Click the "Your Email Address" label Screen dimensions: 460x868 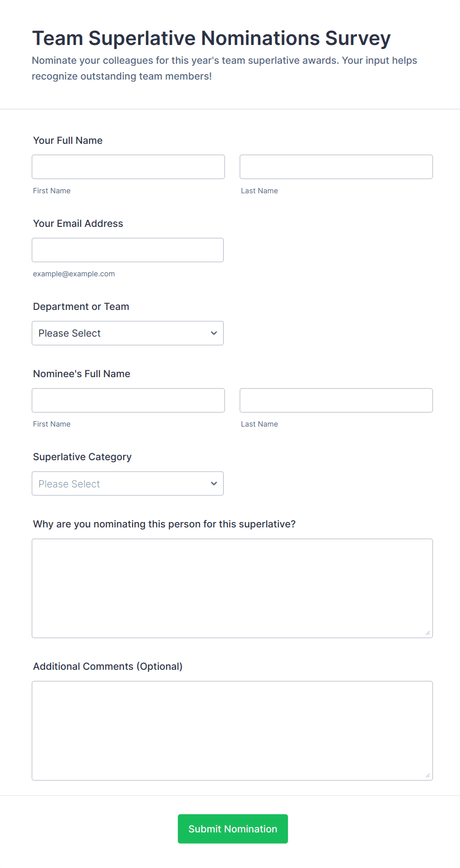[78, 223]
